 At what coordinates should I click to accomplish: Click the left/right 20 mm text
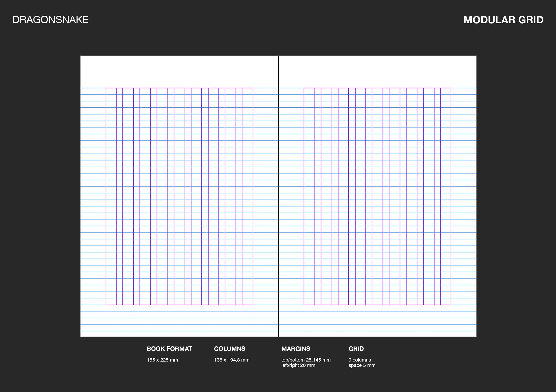(x=298, y=365)
